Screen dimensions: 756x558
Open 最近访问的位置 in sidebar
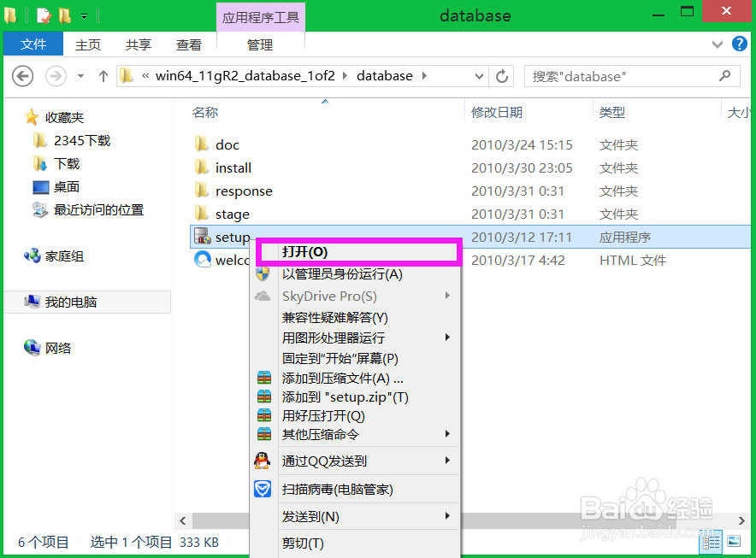click(99, 209)
